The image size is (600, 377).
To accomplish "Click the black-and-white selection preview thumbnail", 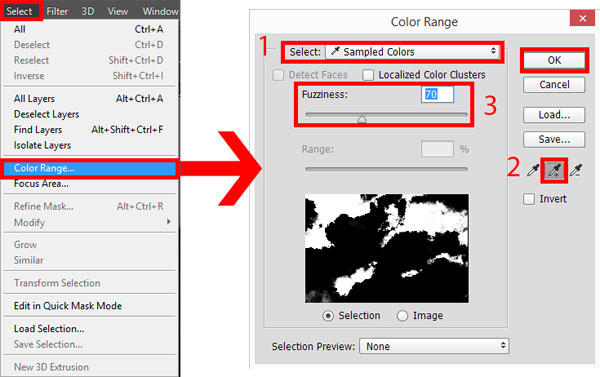I will (x=386, y=248).
